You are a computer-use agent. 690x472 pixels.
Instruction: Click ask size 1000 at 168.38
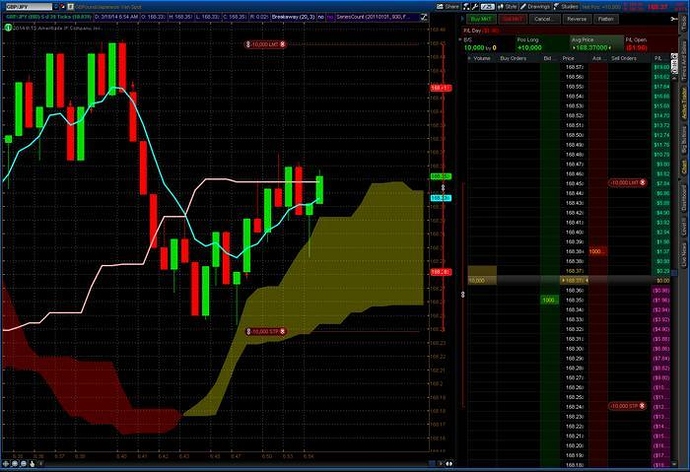pos(596,251)
